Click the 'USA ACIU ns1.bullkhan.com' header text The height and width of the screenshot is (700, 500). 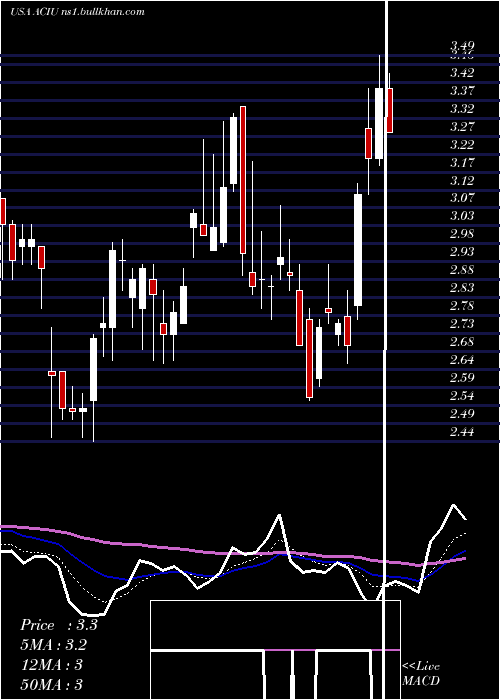coord(78,12)
